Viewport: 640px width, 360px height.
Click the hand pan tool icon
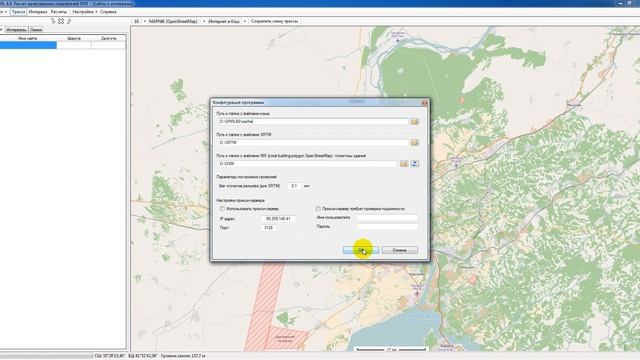pos(53,21)
